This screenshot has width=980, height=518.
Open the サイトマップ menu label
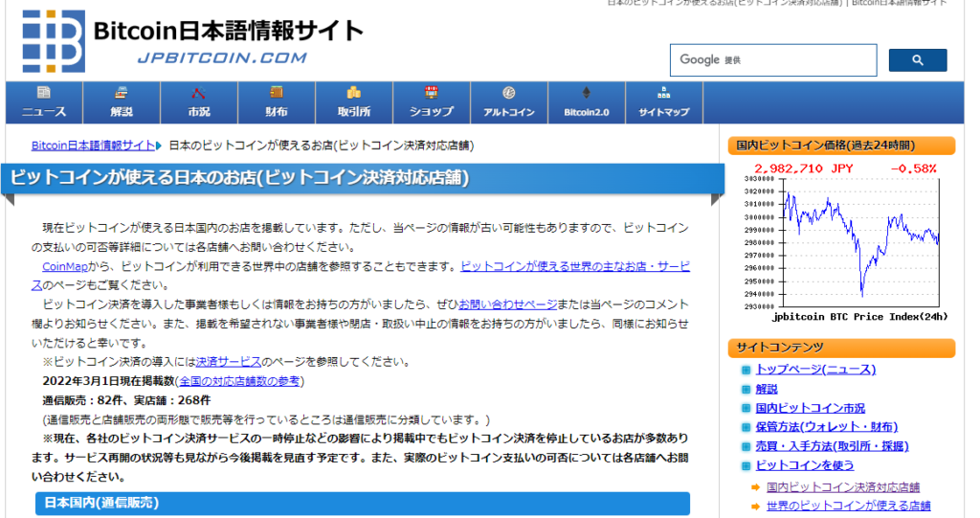[664, 112]
